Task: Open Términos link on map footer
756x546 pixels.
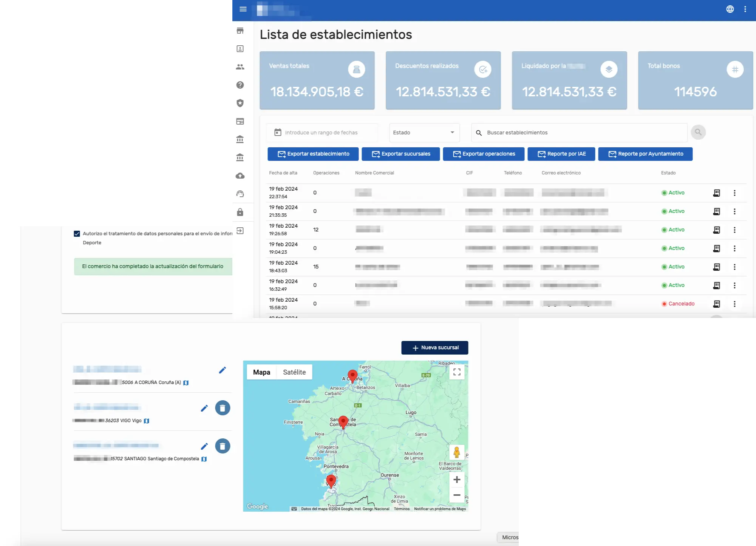Action: [402, 509]
